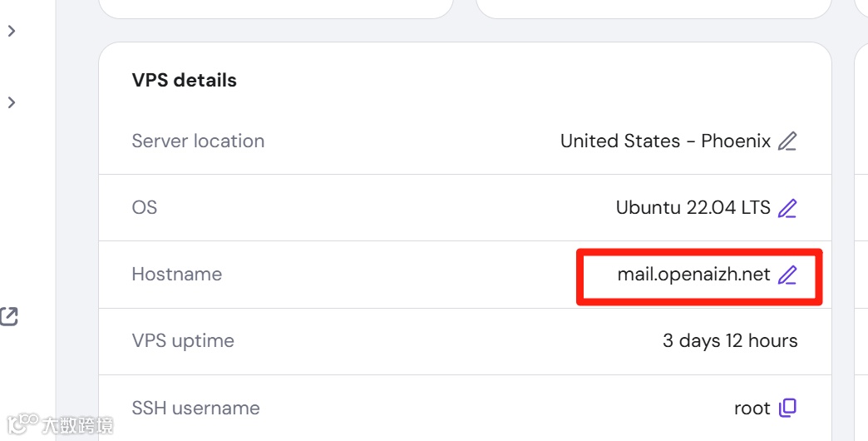
Task: Click the United States – Phoenix value
Action: click(665, 141)
